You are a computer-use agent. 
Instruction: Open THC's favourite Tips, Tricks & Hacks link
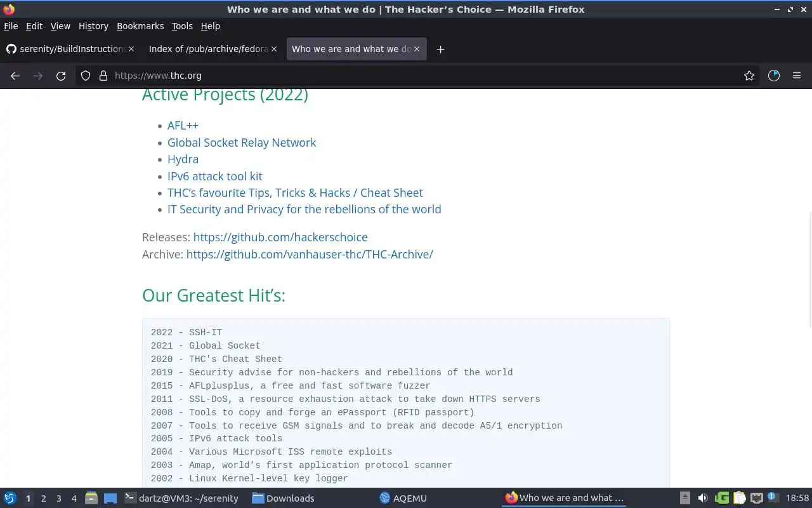(295, 192)
